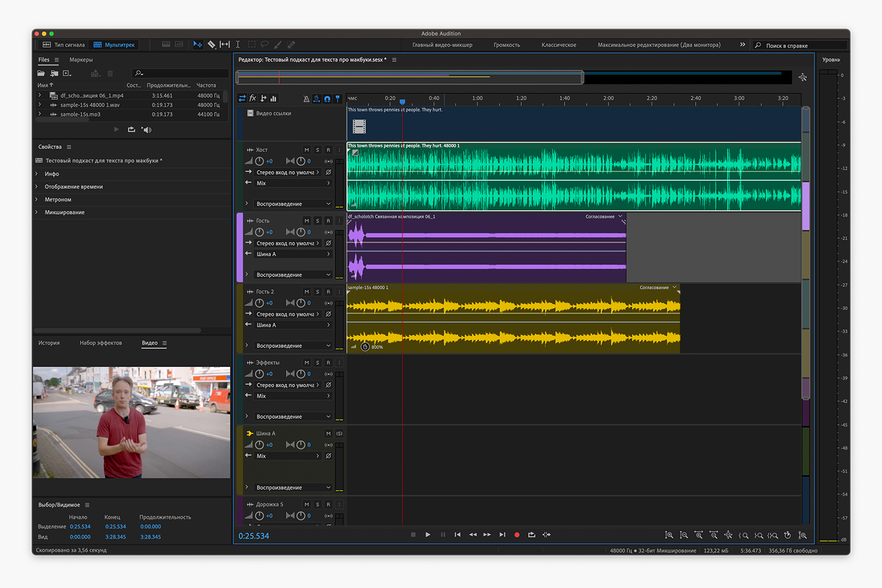Select Громкость workspace
The image size is (882, 588).
pos(507,45)
